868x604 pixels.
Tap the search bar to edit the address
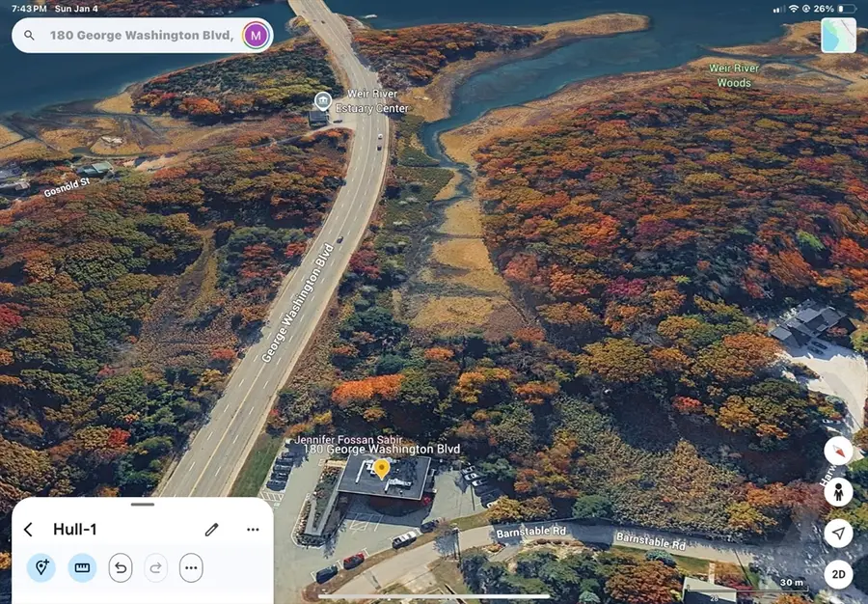pyautogui.click(x=145, y=35)
